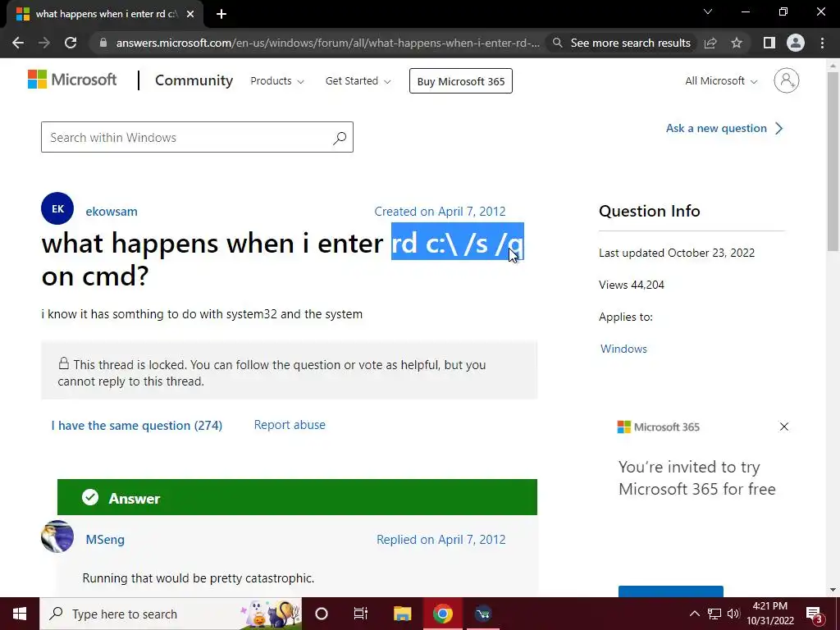The height and width of the screenshot is (630, 840).
Task: Open the Community home link
Action: pos(194,80)
